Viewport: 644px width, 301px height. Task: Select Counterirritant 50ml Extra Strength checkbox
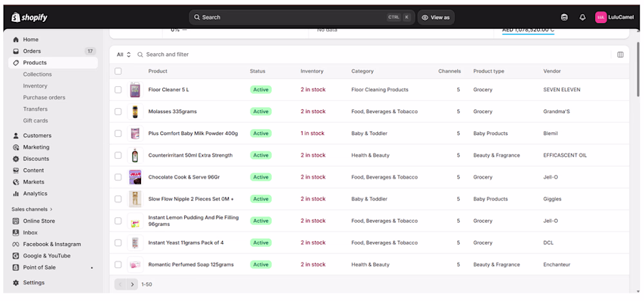[x=118, y=156]
